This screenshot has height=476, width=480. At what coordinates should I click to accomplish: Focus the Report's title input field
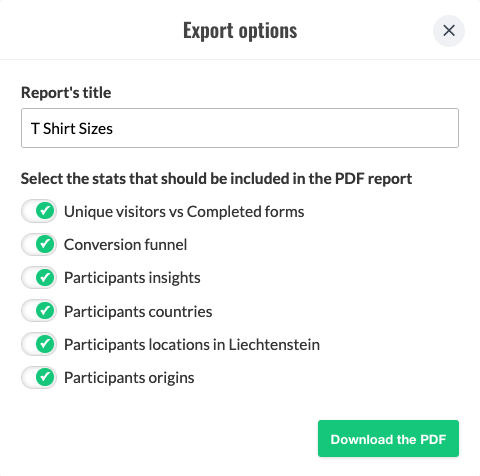click(x=240, y=128)
